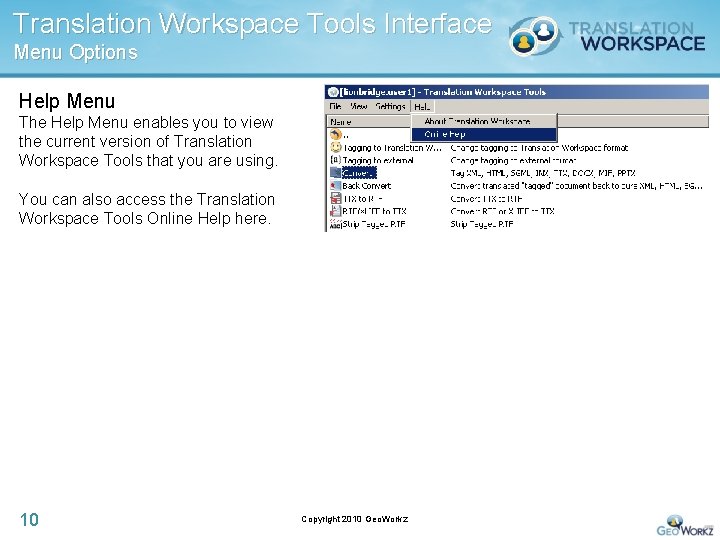Viewport: 720px width, 540px height.
Task: Click description 'Change tagging to Translation Workspace format'
Action: [539, 147]
